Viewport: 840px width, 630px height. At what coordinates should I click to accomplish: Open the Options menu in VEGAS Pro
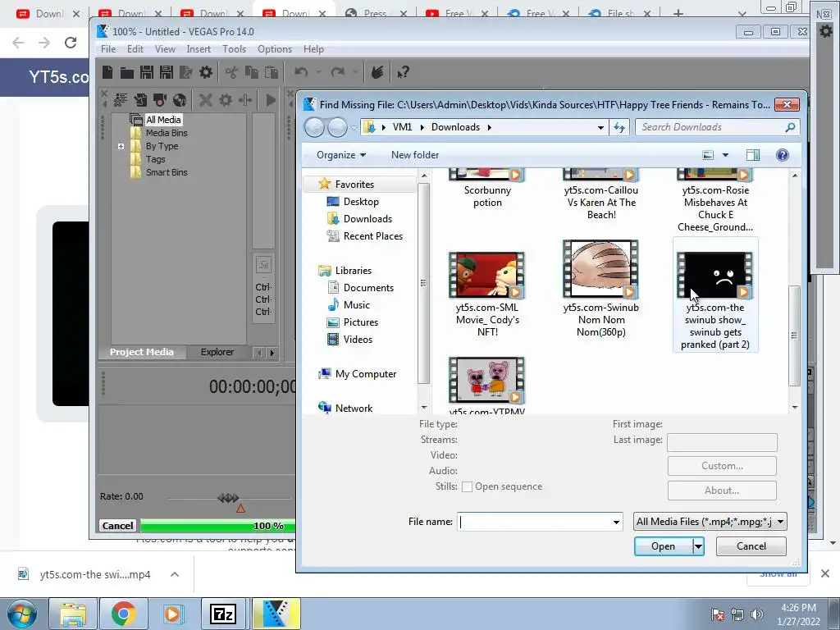tap(275, 49)
